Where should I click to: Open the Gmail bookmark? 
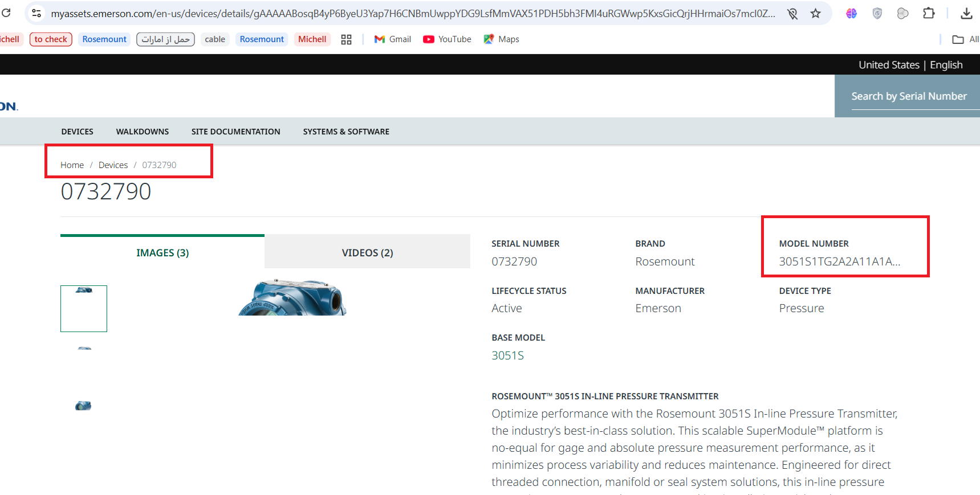coord(392,39)
